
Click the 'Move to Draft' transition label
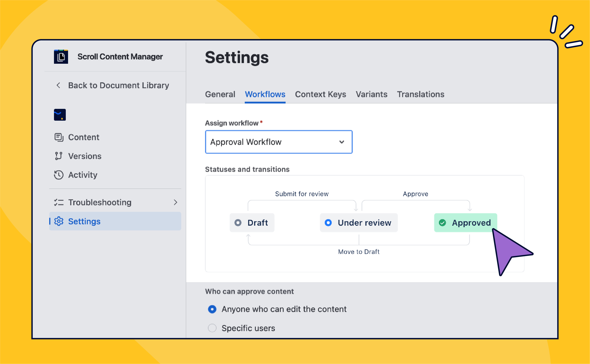pyautogui.click(x=359, y=252)
